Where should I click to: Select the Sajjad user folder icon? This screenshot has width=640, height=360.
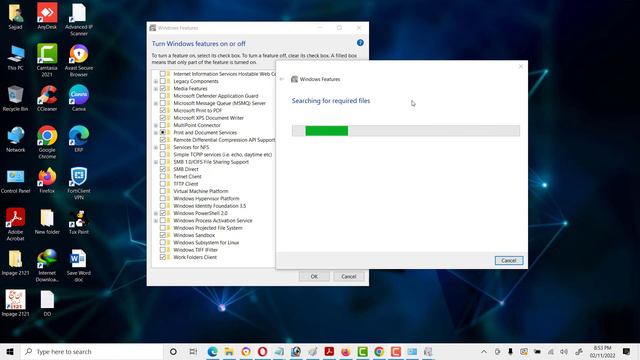(16, 16)
